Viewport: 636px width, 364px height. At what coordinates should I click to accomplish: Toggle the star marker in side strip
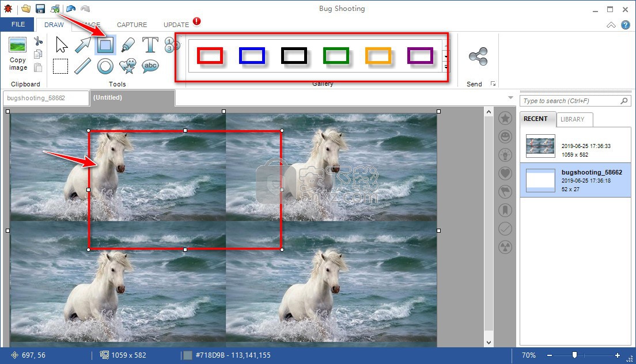click(x=505, y=118)
